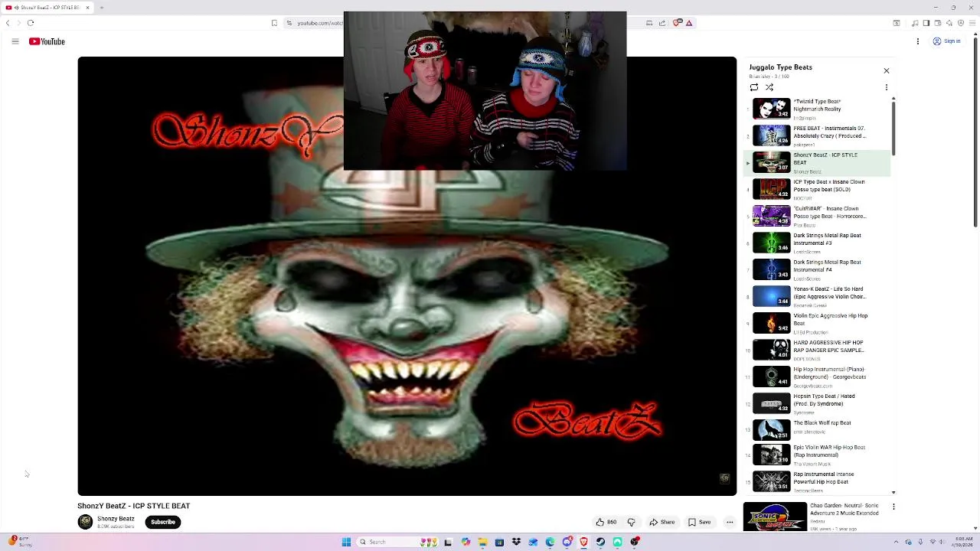Open Rap Instrumental Intense Powerful Hip Hop Beat
This screenshot has width=980, height=551.
[x=817, y=481]
